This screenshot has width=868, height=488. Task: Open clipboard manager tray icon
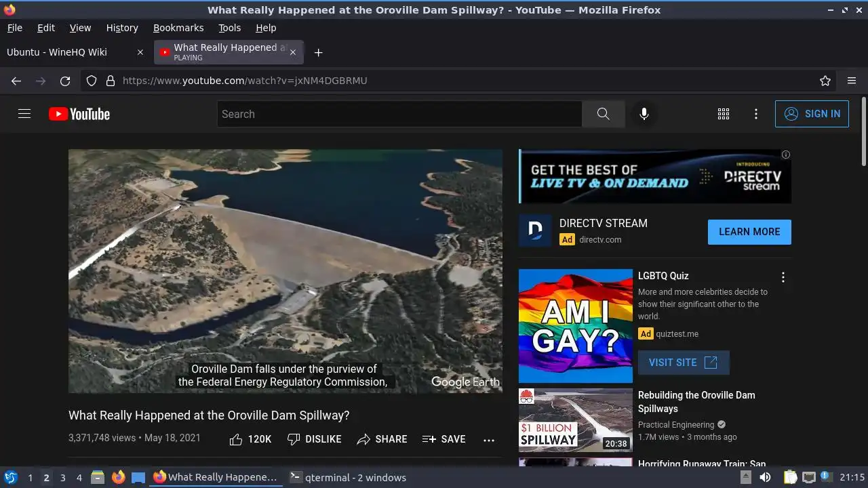tap(790, 477)
